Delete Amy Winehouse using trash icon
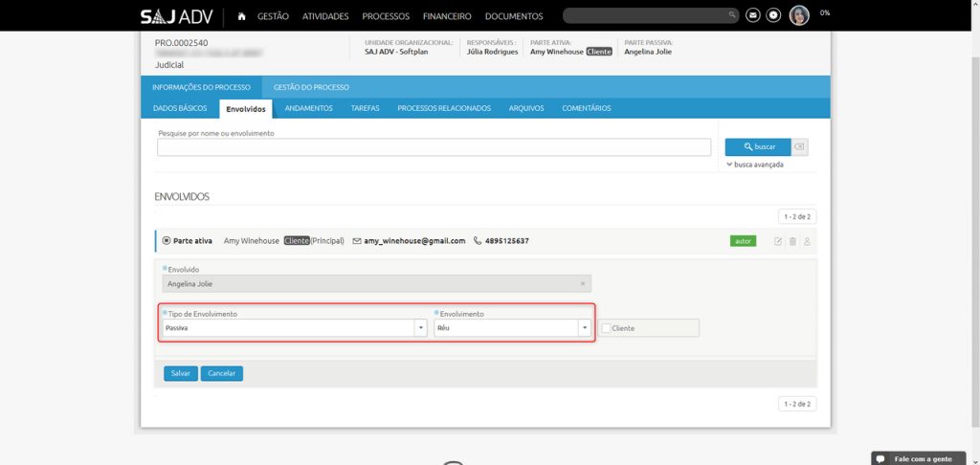This screenshot has width=980, height=465. (x=792, y=241)
